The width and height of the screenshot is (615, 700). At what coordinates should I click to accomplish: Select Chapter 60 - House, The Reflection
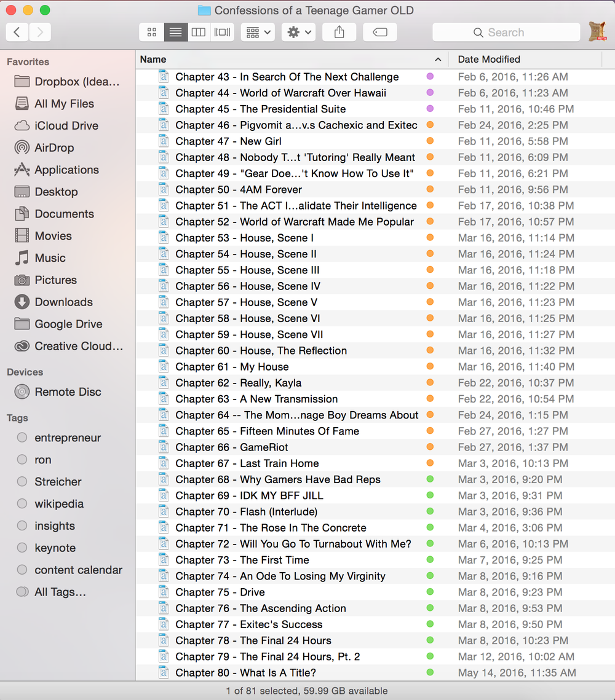[375, 350]
